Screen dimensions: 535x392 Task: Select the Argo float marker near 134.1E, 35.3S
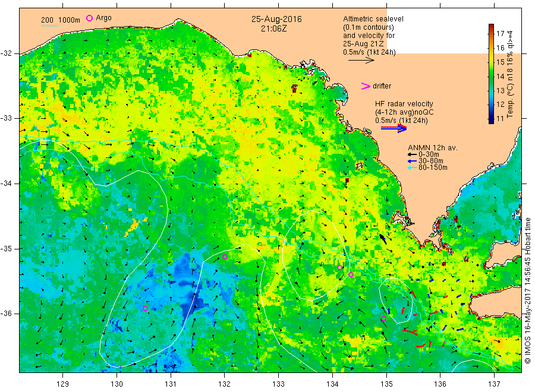(x=339, y=268)
